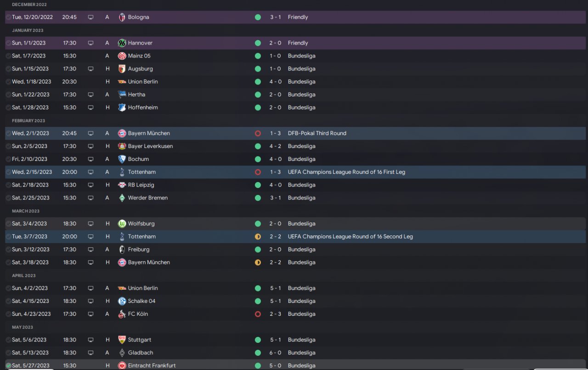This screenshot has width=588, height=370.
Task: Click the red loss indicator for FC Köln
Action: [258, 314]
